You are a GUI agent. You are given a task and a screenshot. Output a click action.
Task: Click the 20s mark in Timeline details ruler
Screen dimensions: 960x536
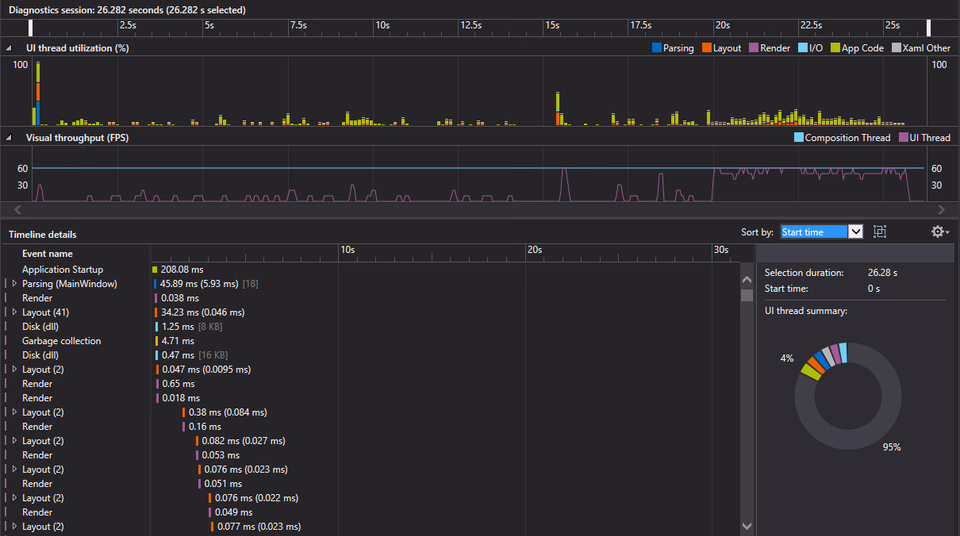[534, 250]
